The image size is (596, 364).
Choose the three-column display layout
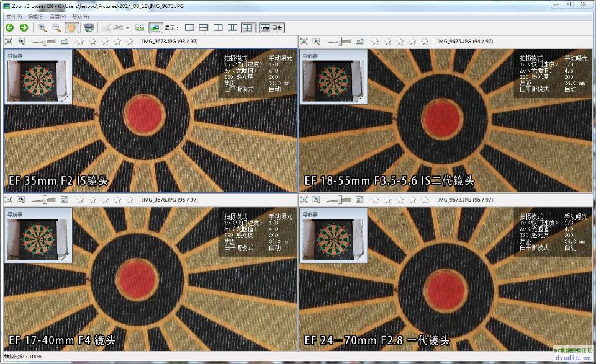point(233,27)
